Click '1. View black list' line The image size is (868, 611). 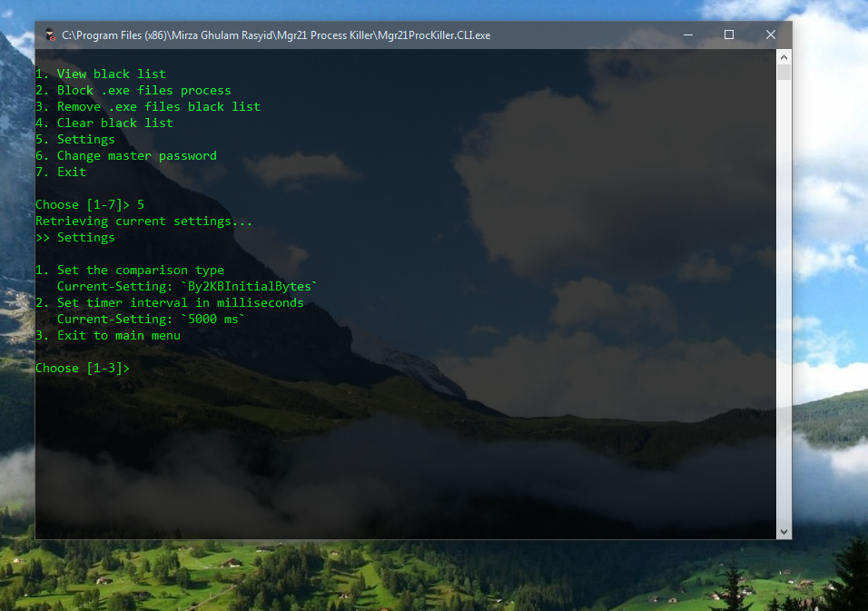point(101,74)
